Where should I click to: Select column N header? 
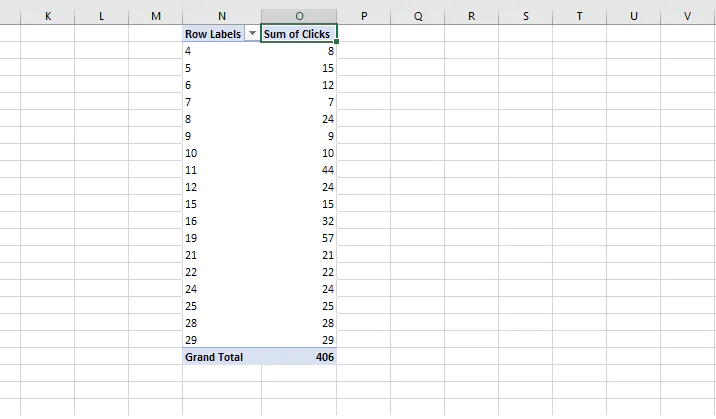(222, 16)
